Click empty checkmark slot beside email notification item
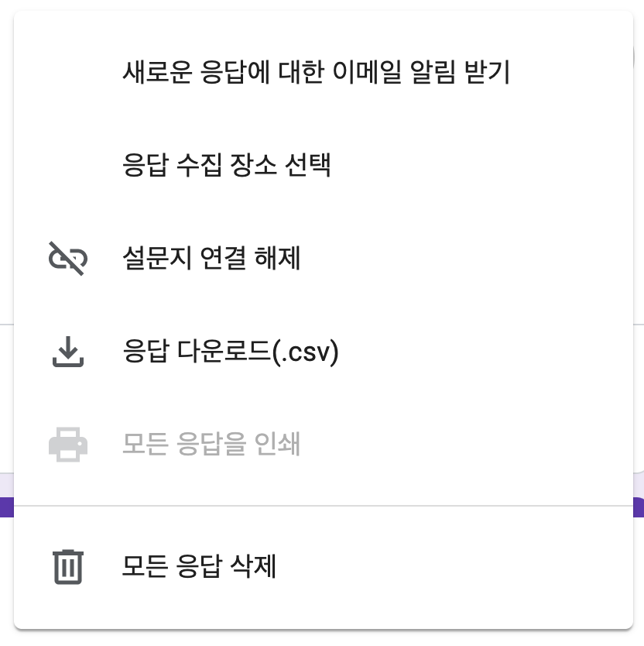644x646 pixels. coord(68,72)
